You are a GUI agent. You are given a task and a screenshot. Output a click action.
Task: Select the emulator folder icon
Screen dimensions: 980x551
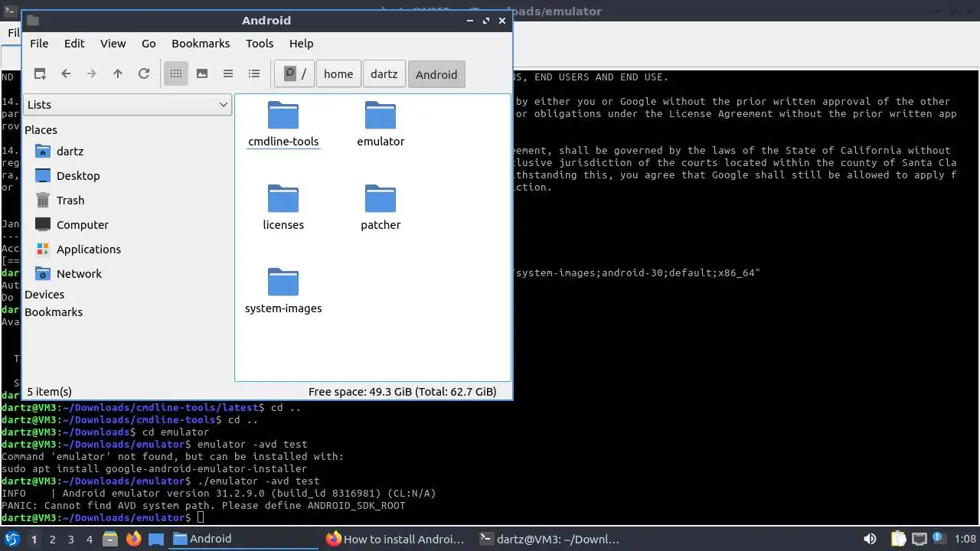point(381,115)
